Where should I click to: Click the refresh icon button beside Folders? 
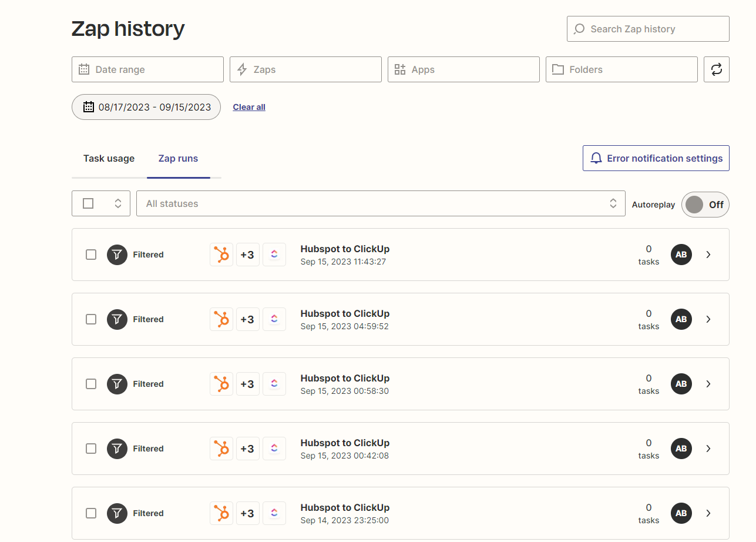[717, 69]
